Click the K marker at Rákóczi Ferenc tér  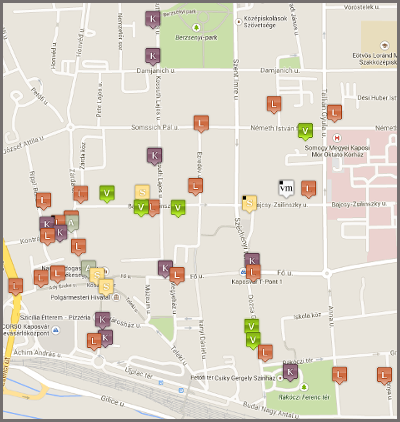coord(290,372)
